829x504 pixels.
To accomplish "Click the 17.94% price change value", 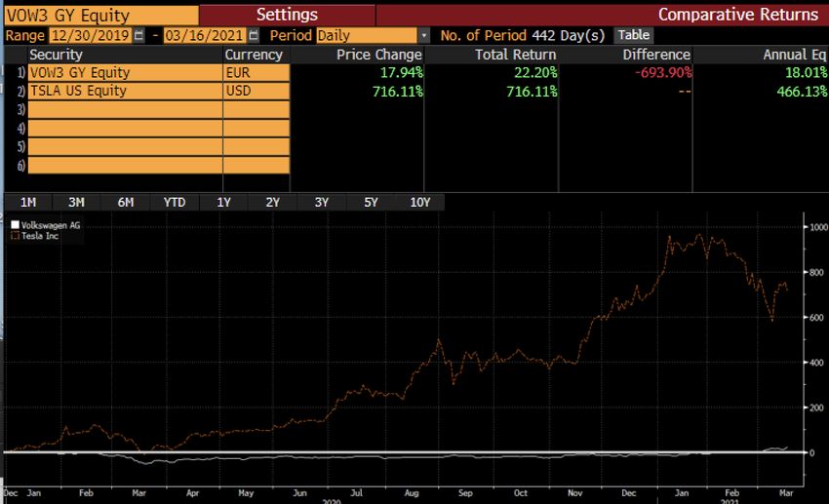I will coord(401,73).
